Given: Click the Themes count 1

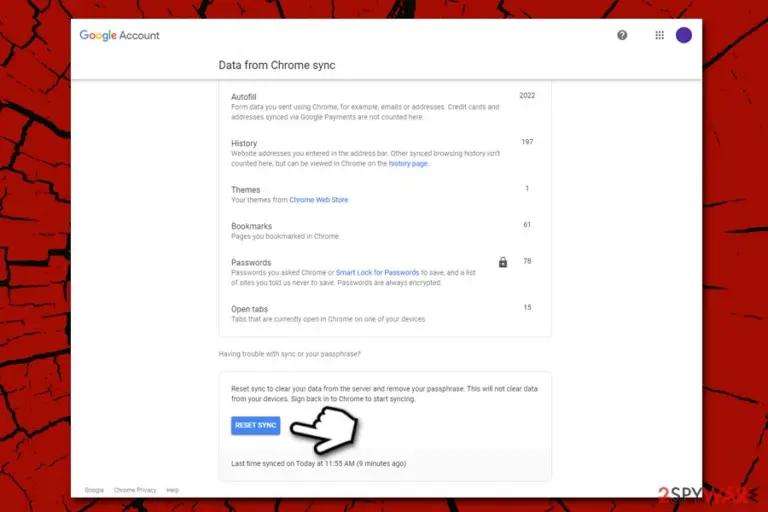Looking at the screenshot, I should (x=527, y=188).
